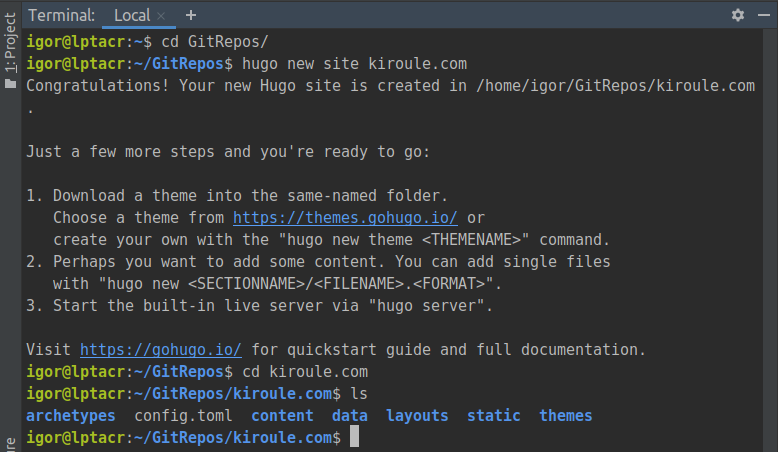Screen dimensions: 778x452
Task: Open the https://gohugo.io/ documentation link
Action: pos(161,350)
